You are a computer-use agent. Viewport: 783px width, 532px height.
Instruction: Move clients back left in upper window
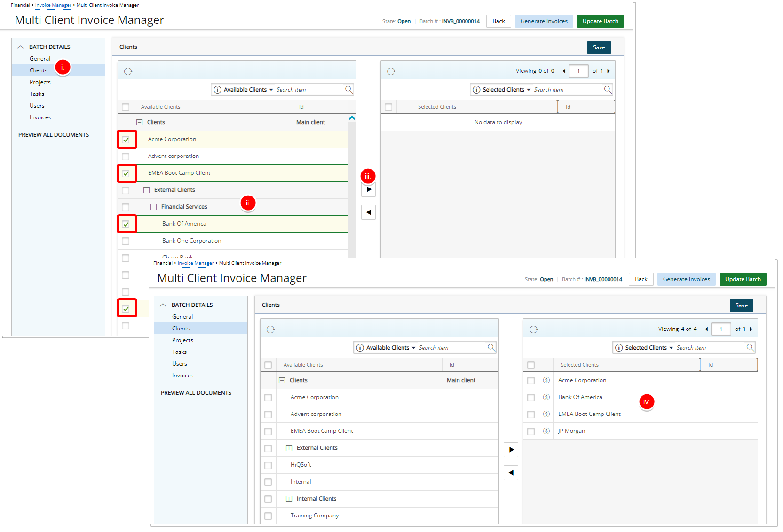coord(369,212)
